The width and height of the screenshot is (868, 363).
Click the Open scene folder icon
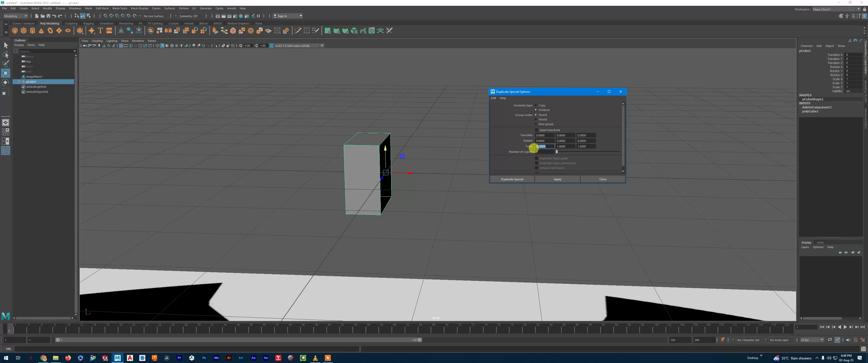click(x=42, y=16)
